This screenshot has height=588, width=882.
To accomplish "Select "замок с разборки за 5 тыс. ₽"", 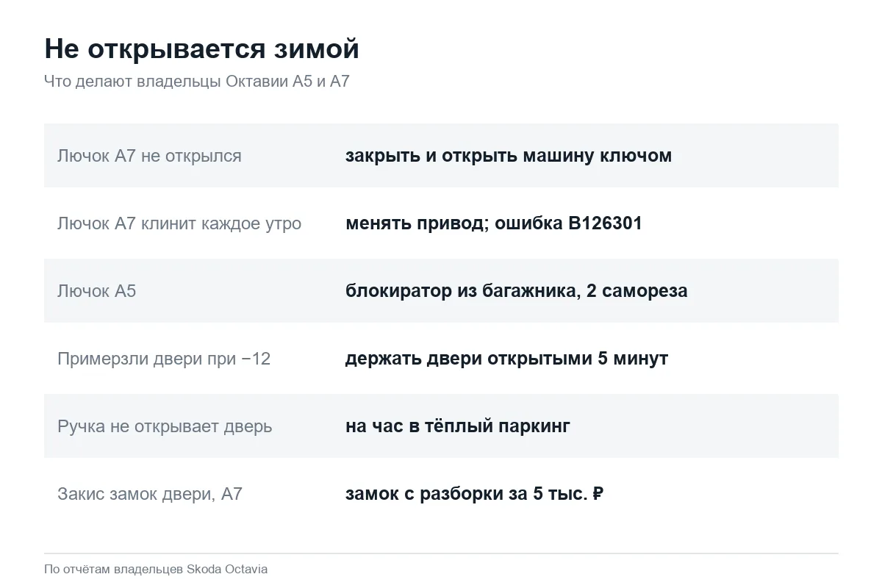I will pyautogui.click(x=475, y=494).
